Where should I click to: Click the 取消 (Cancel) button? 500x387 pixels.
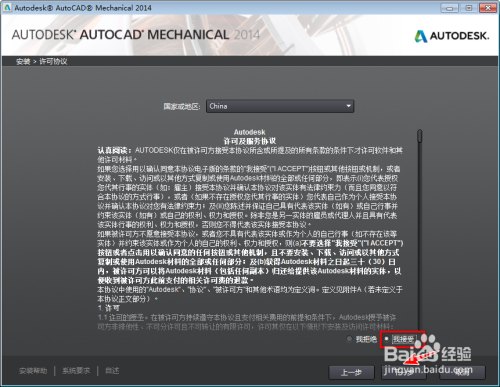[462, 372]
